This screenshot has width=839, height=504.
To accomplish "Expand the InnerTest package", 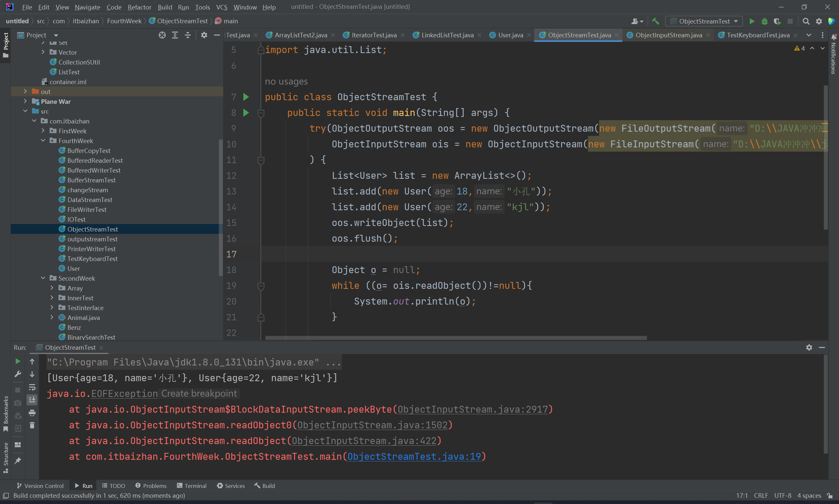I will tap(52, 298).
